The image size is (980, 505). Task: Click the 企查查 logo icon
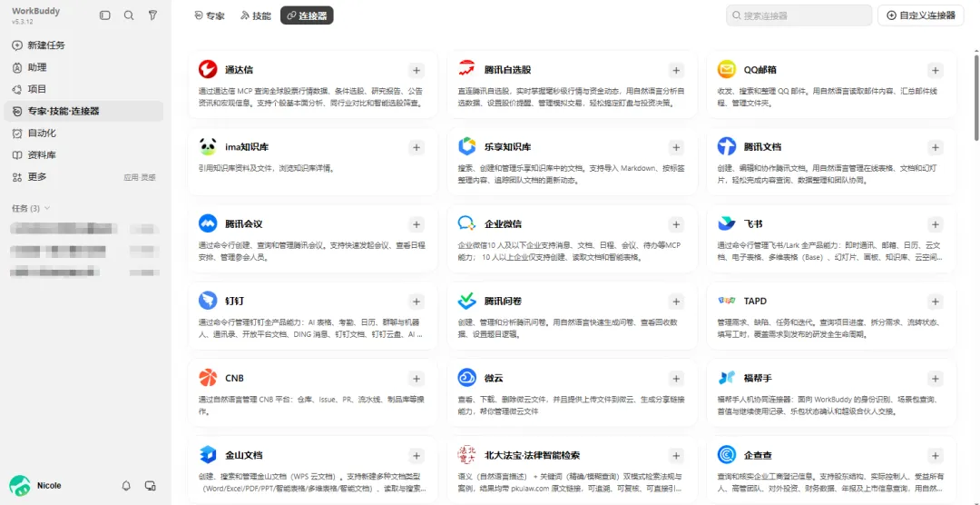coord(727,455)
